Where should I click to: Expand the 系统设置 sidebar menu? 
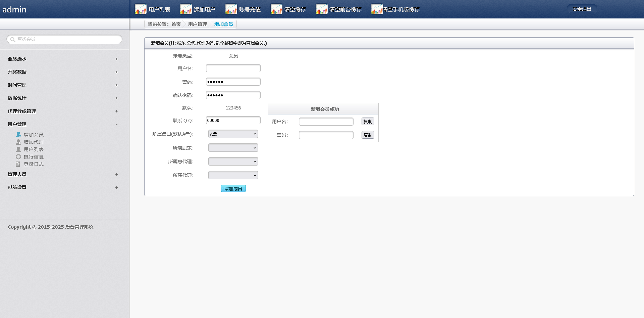click(117, 187)
